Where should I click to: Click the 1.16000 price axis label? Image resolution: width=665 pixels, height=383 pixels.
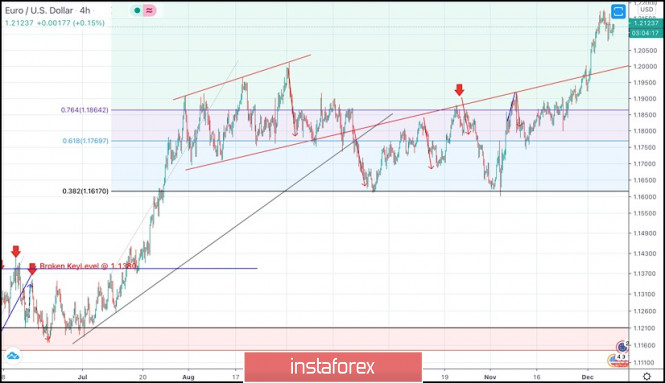click(645, 197)
